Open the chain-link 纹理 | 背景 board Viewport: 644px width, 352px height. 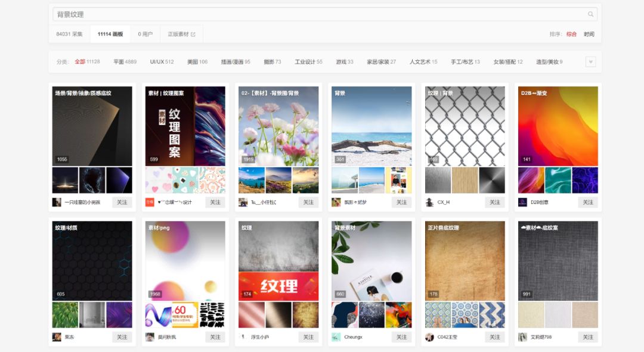point(465,126)
